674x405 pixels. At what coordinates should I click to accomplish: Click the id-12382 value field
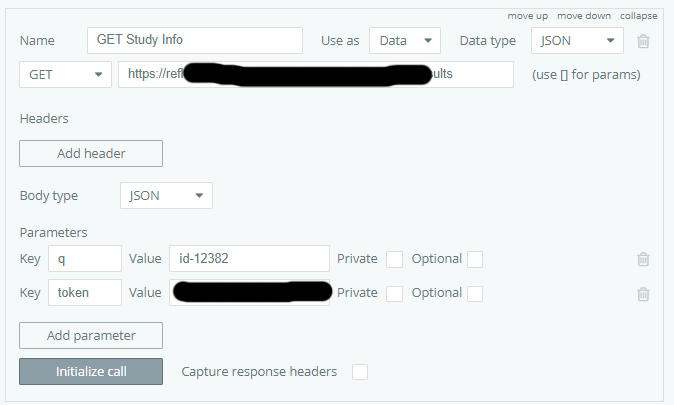[x=249, y=259]
